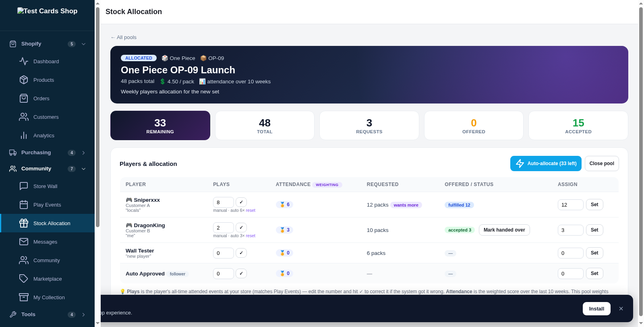
Task: Go back to All pools
Action: [x=124, y=37]
